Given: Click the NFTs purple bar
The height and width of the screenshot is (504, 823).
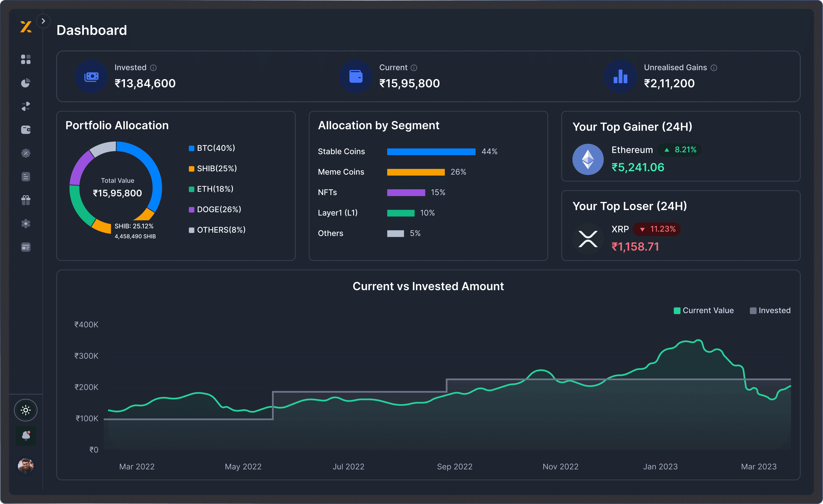Looking at the screenshot, I should pos(406,193).
